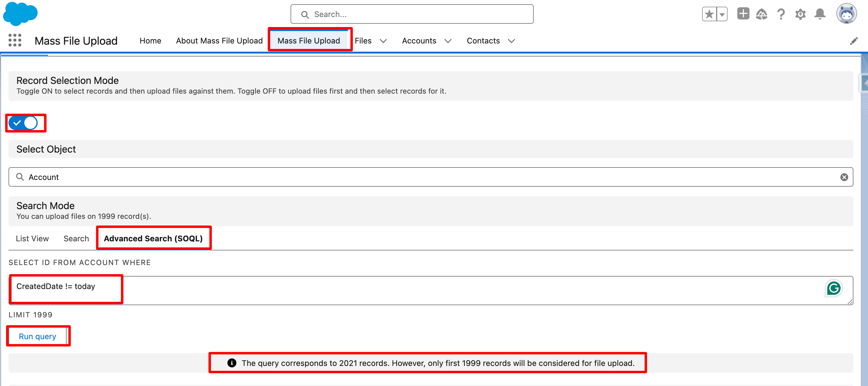Edit navigation with the pencil icon
Screen dimensions: 868x386
point(853,41)
